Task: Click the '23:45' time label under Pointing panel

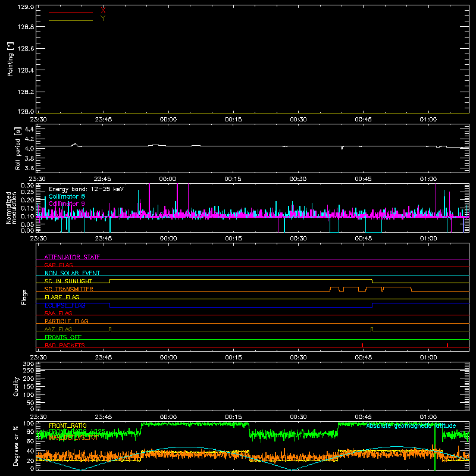Action: 103,120
